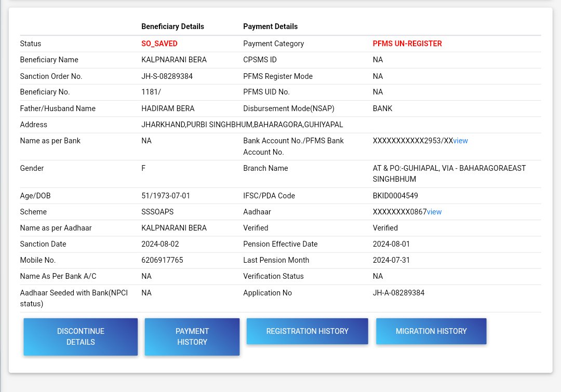This screenshot has height=392, width=561.
Task: Click the CPSMS ID label
Action: click(x=260, y=60)
